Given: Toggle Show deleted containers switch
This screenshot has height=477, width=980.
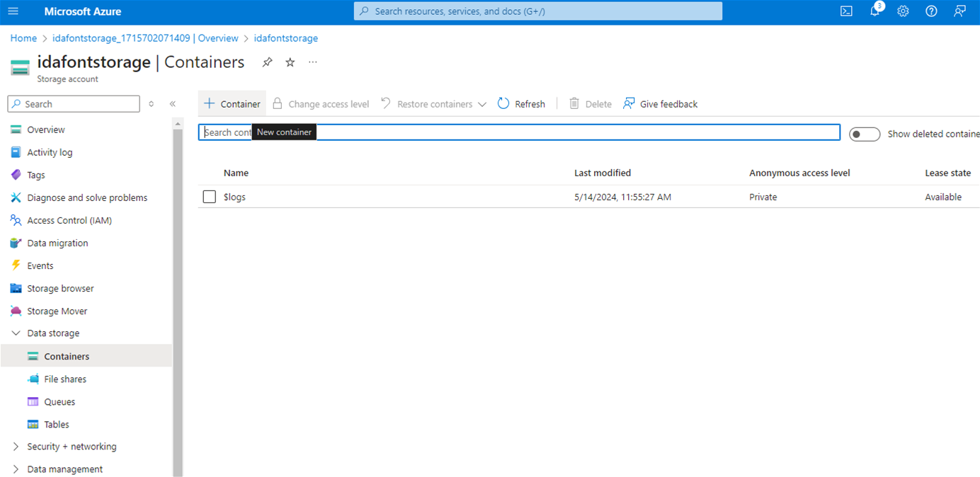Looking at the screenshot, I should (865, 134).
